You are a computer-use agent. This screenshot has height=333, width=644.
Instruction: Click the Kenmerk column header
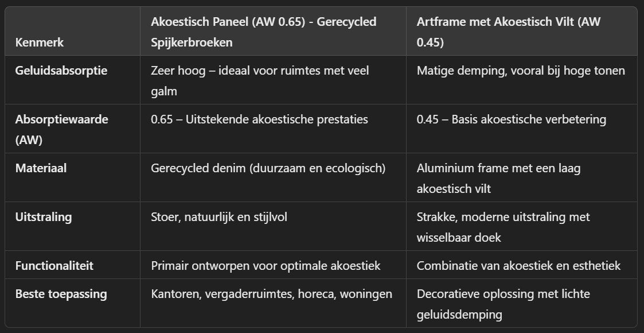point(40,42)
